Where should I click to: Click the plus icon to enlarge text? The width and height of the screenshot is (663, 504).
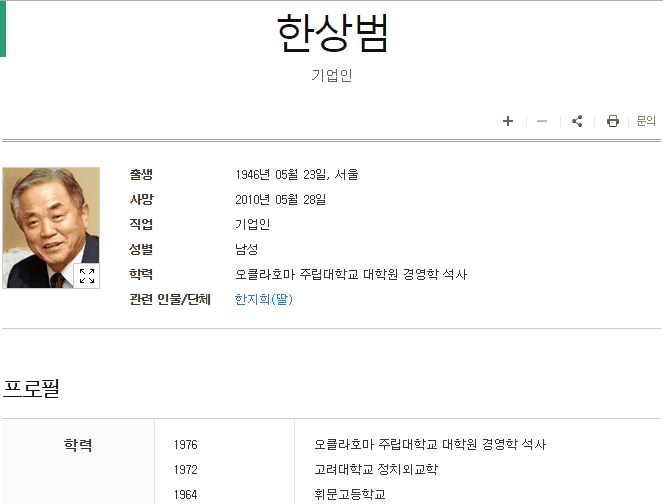pyautogui.click(x=508, y=121)
